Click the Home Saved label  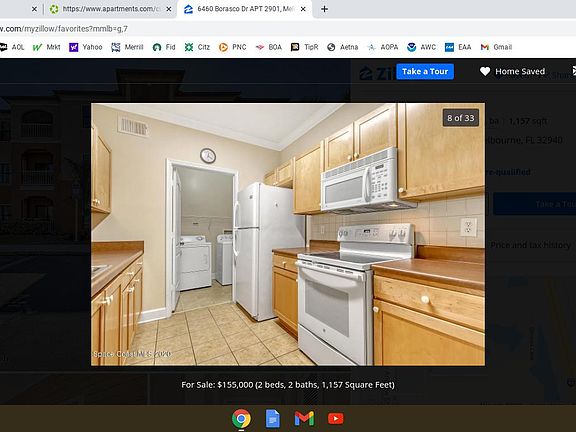coord(520,71)
